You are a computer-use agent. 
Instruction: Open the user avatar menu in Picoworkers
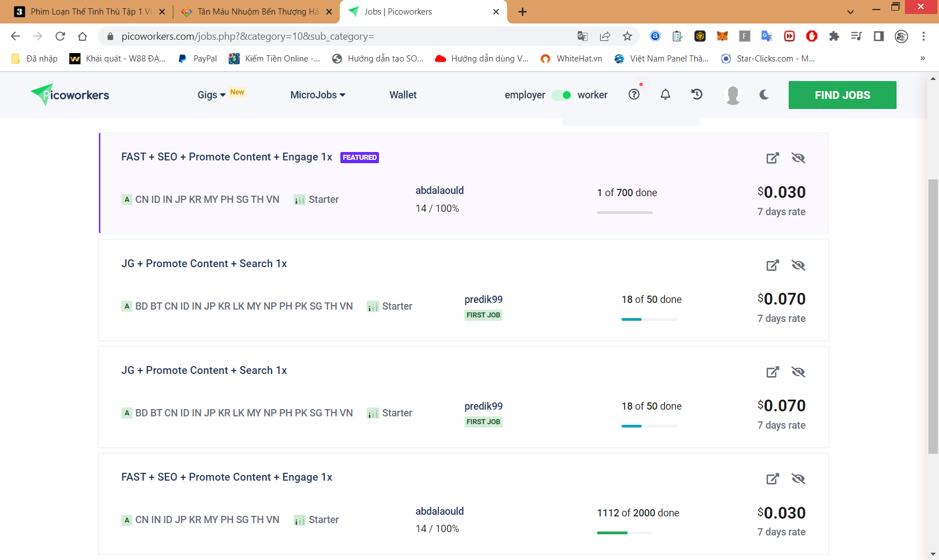732,95
